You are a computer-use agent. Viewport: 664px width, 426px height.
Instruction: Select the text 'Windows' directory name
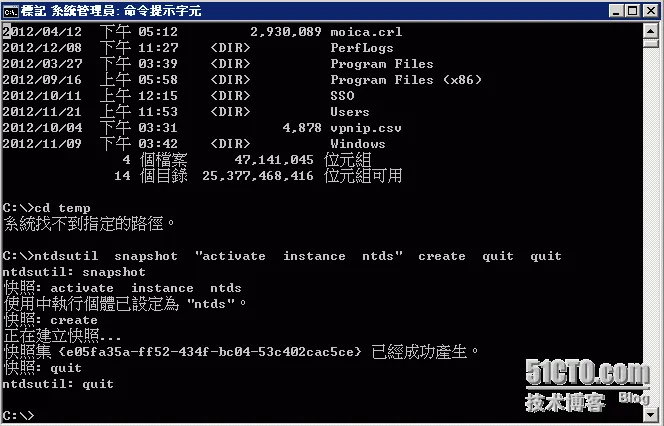tap(358, 144)
